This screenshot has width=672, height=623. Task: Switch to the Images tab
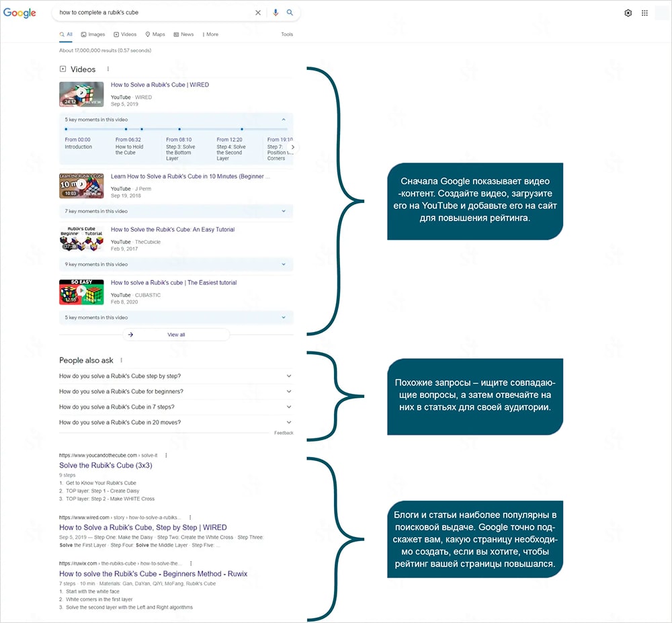(93, 34)
